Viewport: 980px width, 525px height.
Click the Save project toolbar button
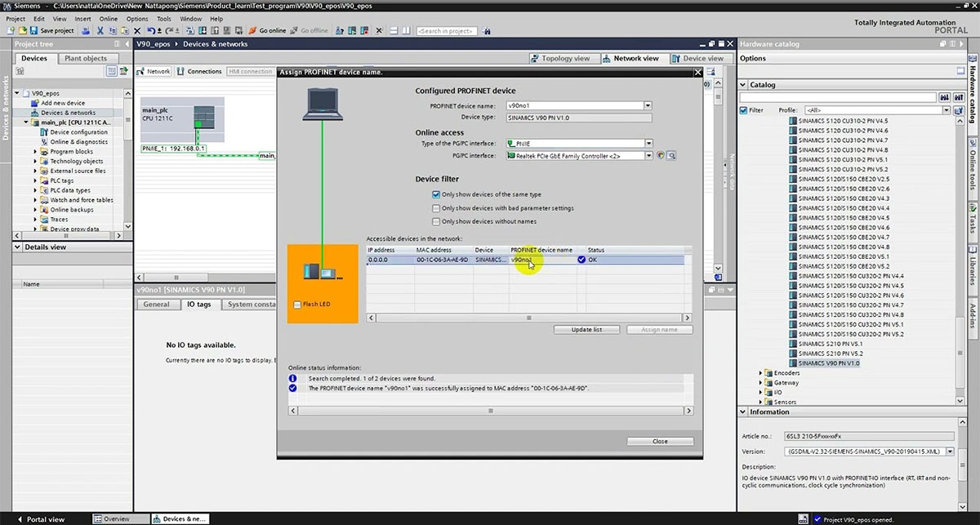click(52, 30)
